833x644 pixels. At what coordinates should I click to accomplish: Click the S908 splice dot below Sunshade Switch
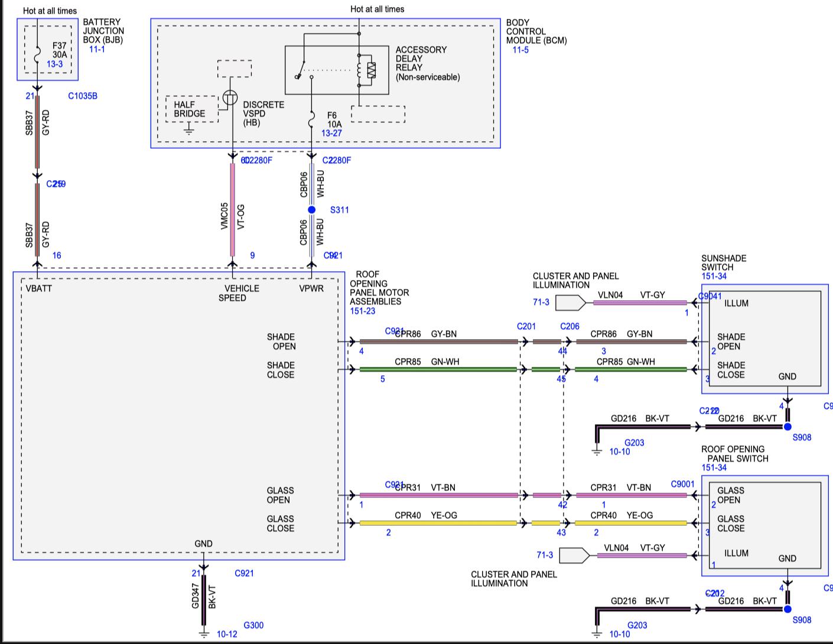tap(787, 427)
